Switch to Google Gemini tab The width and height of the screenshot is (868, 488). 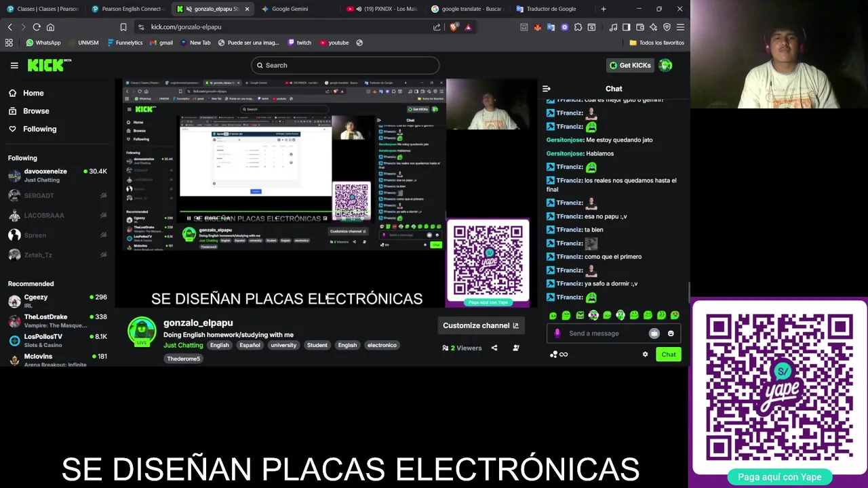click(x=297, y=9)
